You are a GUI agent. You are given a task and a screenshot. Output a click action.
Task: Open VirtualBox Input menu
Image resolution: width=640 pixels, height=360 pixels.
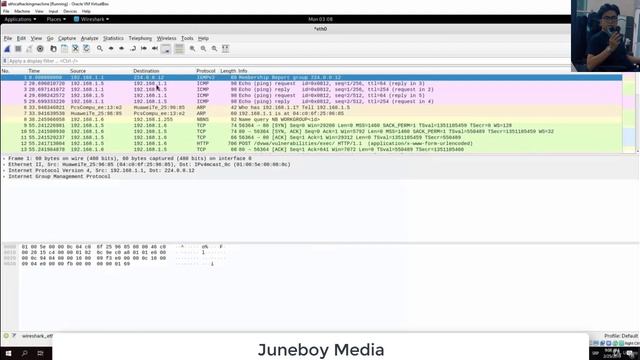53,11
